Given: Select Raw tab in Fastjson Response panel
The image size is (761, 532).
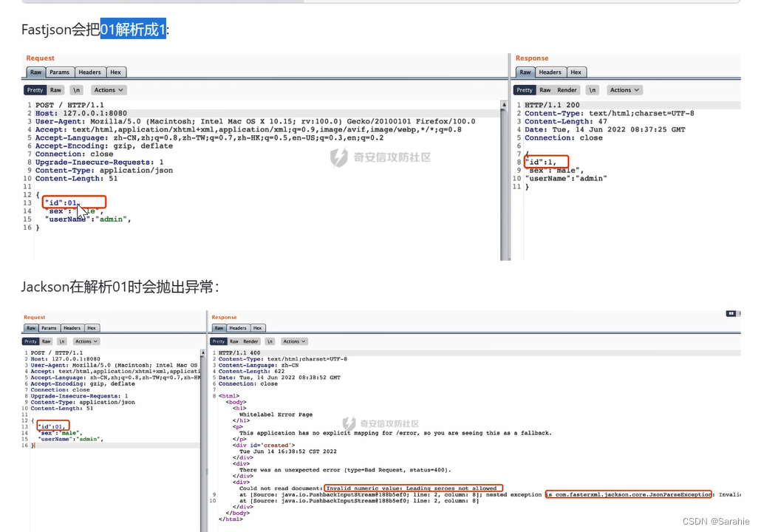Looking at the screenshot, I should pos(525,72).
